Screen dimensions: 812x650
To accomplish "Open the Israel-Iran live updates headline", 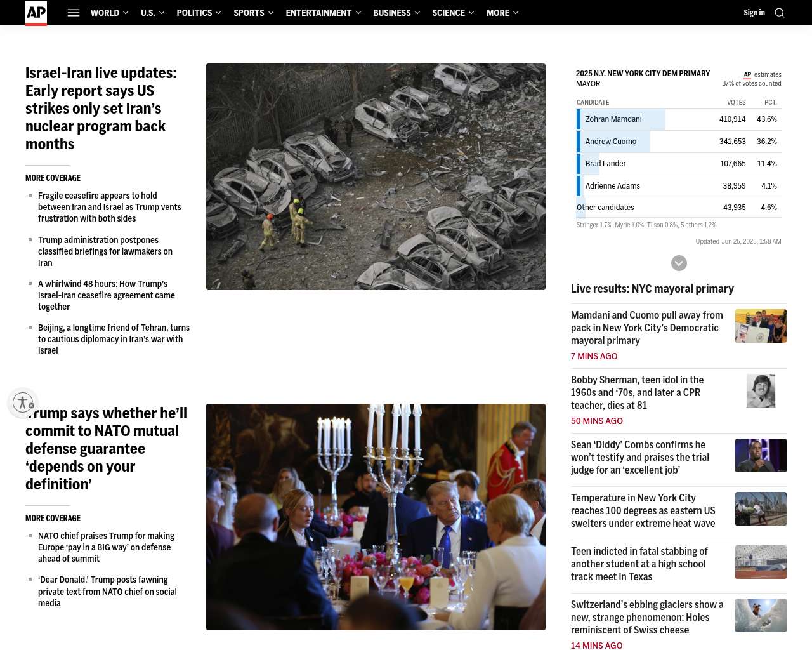I will click(101, 109).
